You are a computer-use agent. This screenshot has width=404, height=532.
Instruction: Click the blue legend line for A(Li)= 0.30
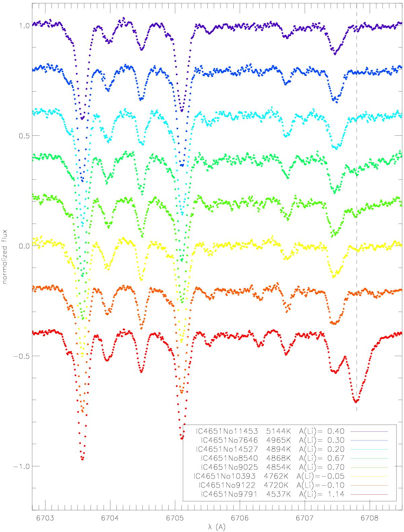click(369, 440)
